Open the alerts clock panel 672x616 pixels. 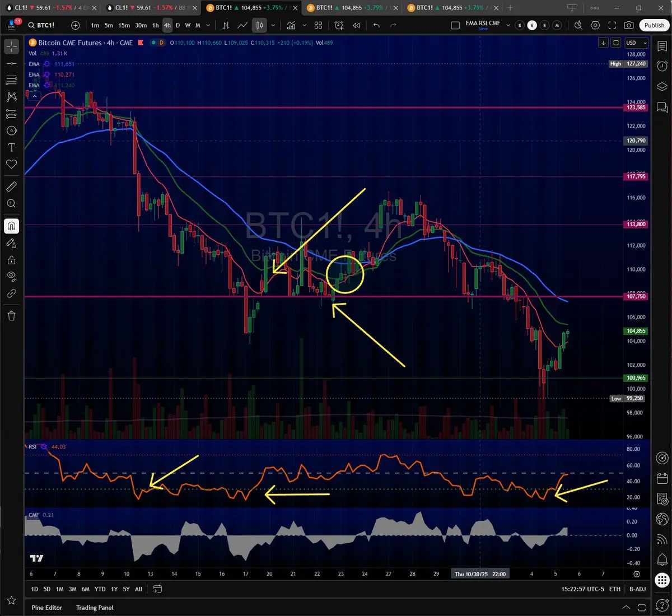click(662, 66)
